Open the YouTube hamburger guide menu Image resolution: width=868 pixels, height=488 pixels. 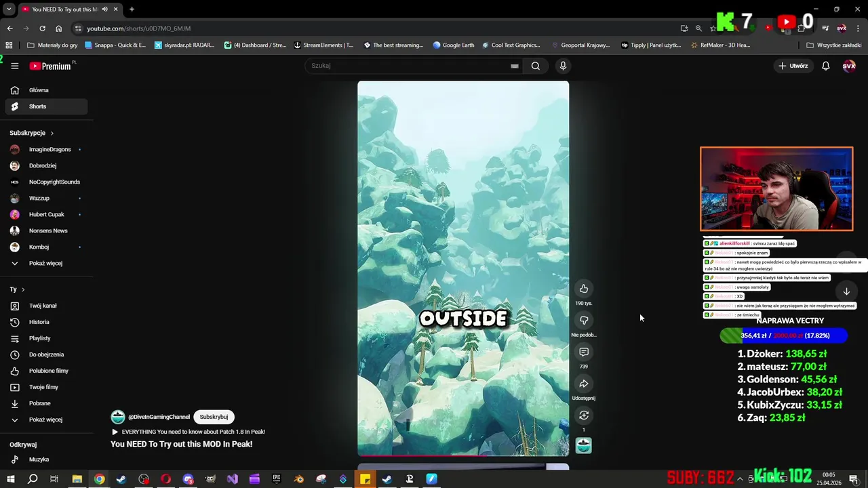click(14, 66)
